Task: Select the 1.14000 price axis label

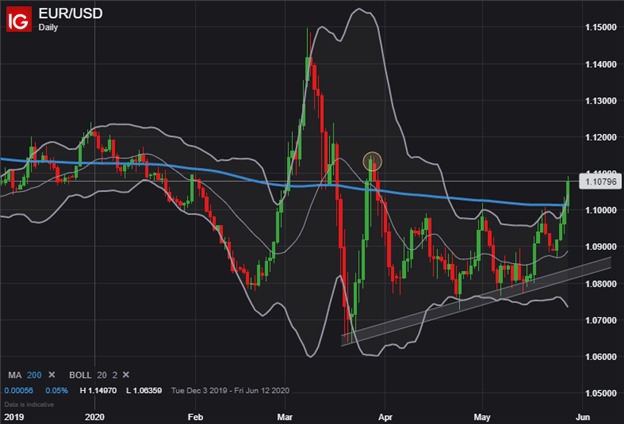Action: point(601,64)
